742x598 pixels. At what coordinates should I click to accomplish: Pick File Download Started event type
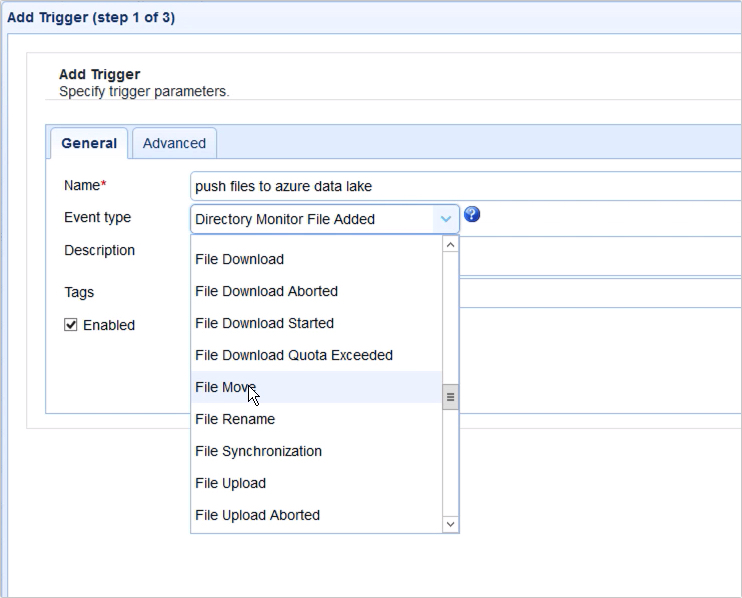click(x=265, y=323)
